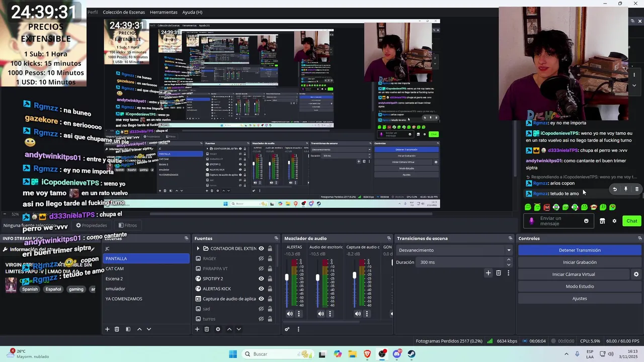The width and height of the screenshot is (644, 362).
Task: Mute Captura de audio channel speaker
Action: click(357, 314)
